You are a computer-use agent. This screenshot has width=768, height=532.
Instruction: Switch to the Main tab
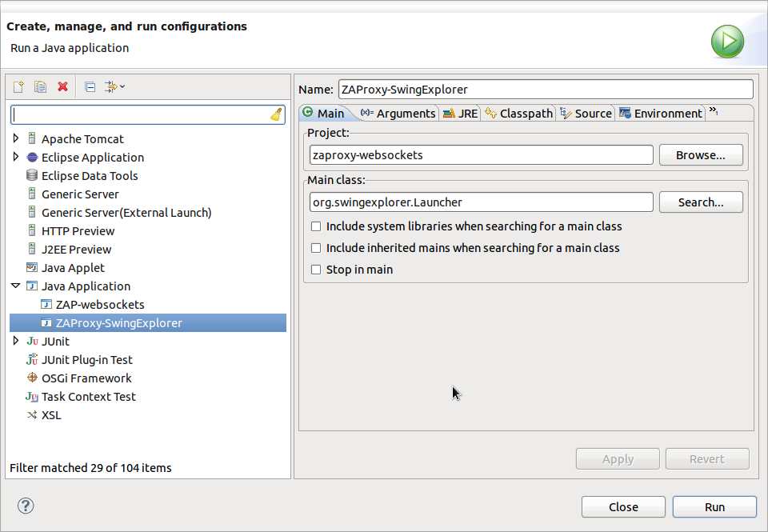324,113
